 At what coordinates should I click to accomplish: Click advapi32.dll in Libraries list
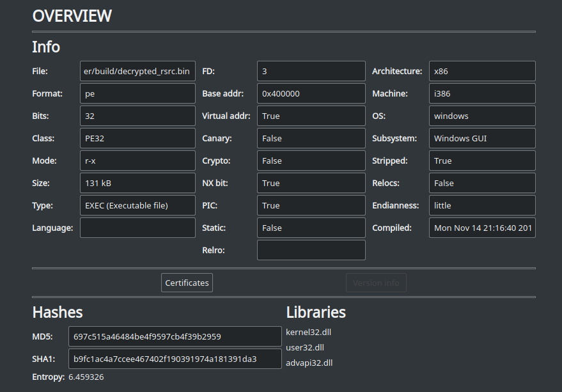click(x=309, y=363)
